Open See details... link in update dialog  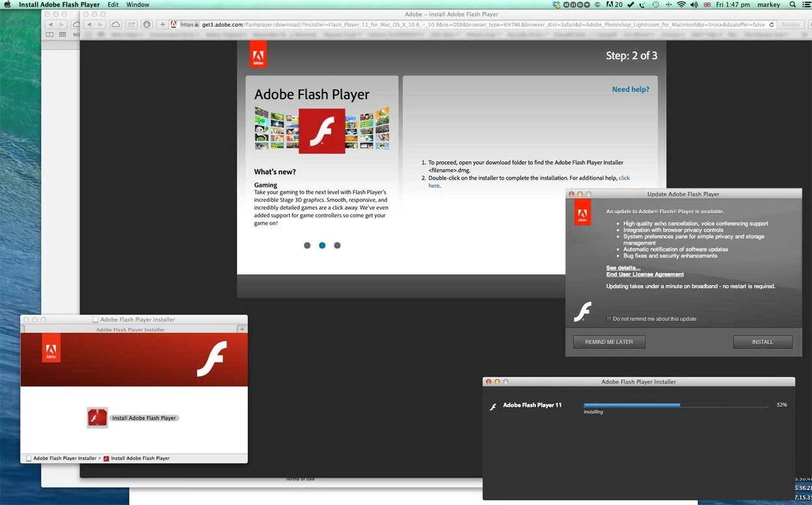tap(623, 267)
